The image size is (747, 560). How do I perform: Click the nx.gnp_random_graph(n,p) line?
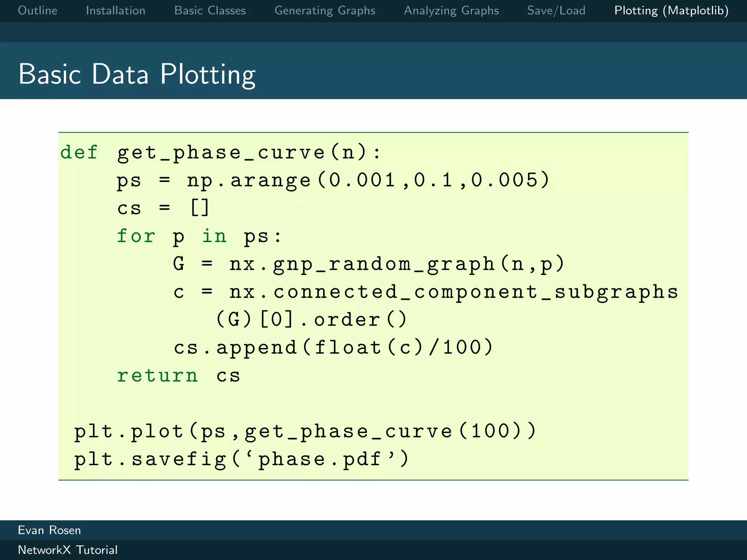click(x=369, y=264)
